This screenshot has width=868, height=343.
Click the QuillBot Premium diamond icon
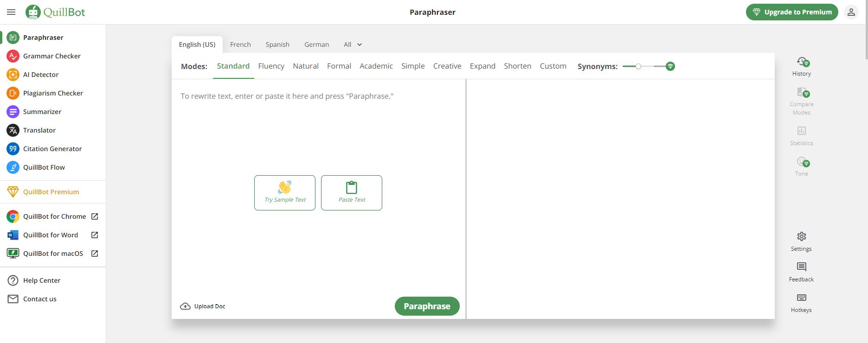13,191
